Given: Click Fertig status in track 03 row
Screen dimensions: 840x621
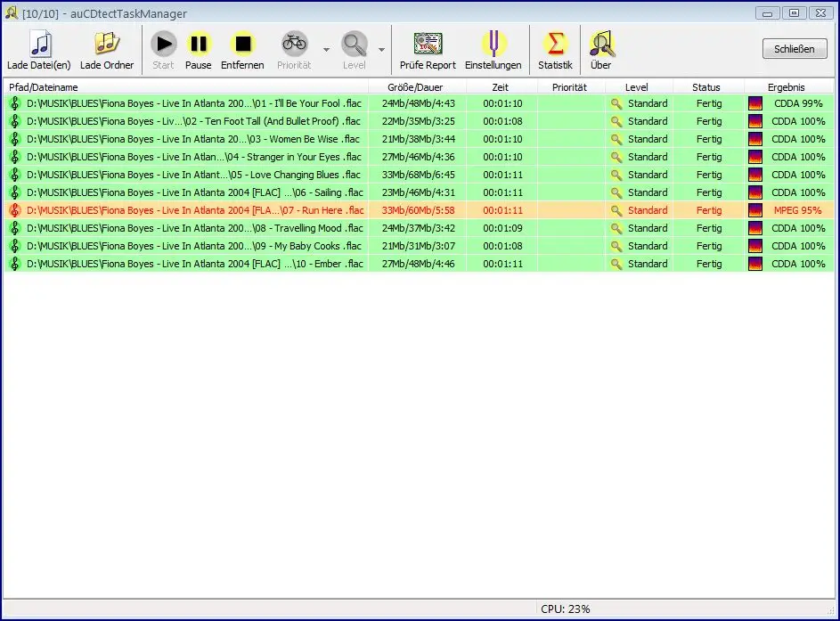Looking at the screenshot, I should coord(709,139).
